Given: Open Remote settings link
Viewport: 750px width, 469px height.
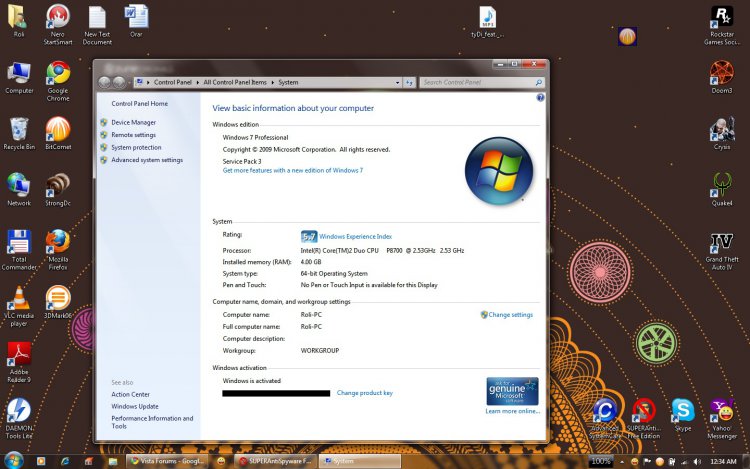Looking at the screenshot, I should [x=133, y=135].
